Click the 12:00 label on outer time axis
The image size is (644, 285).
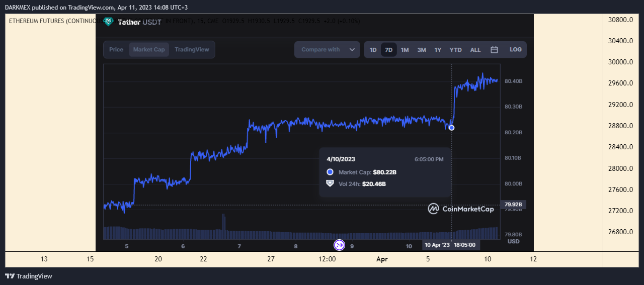[328, 259]
